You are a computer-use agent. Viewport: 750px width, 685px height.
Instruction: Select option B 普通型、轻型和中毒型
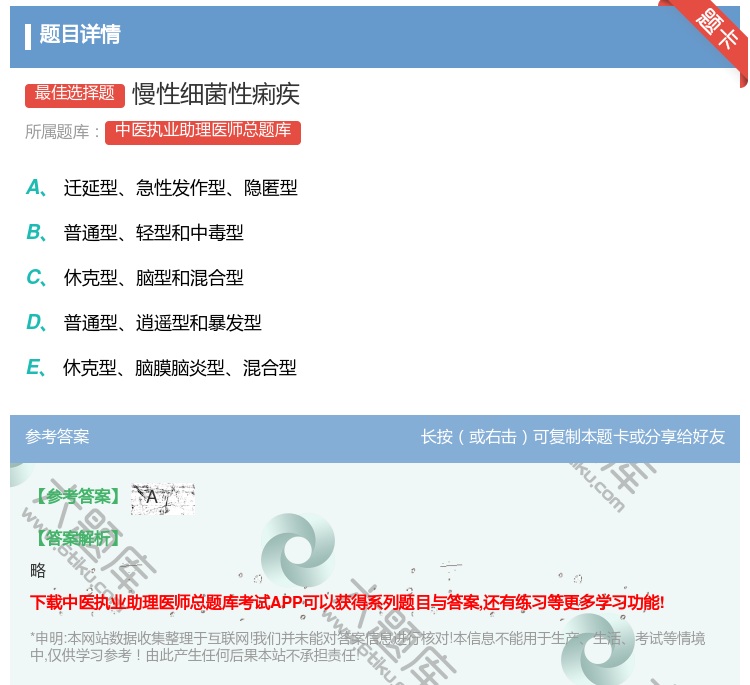tap(135, 232)
